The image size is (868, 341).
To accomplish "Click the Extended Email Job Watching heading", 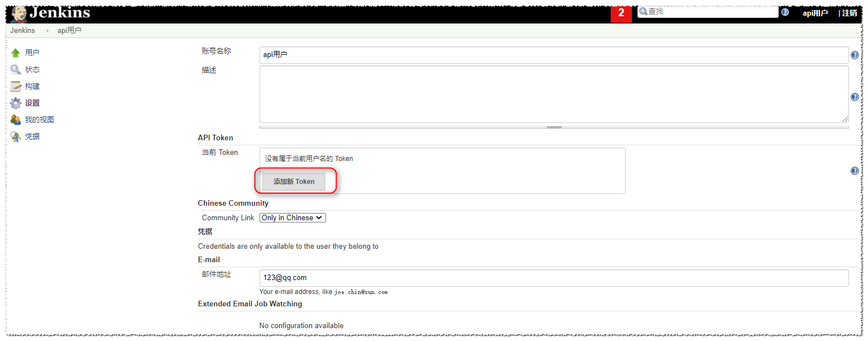I will click(250, 304).
